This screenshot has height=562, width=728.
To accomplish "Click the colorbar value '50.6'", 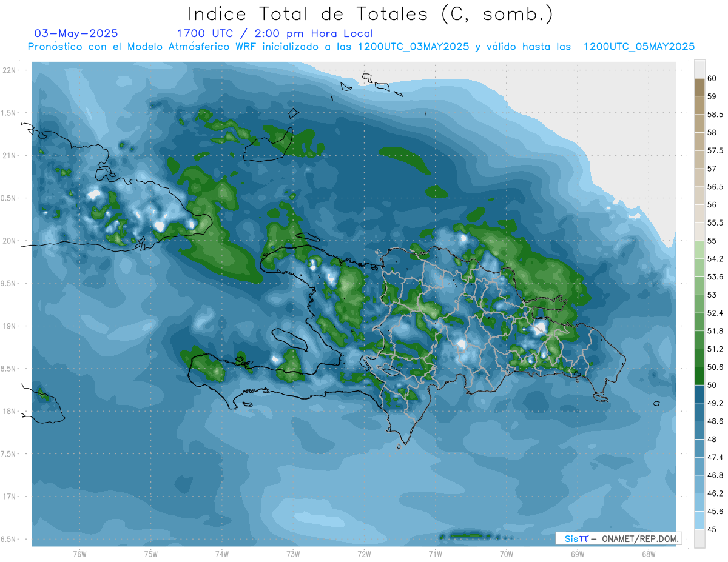I will pos(715,367).
